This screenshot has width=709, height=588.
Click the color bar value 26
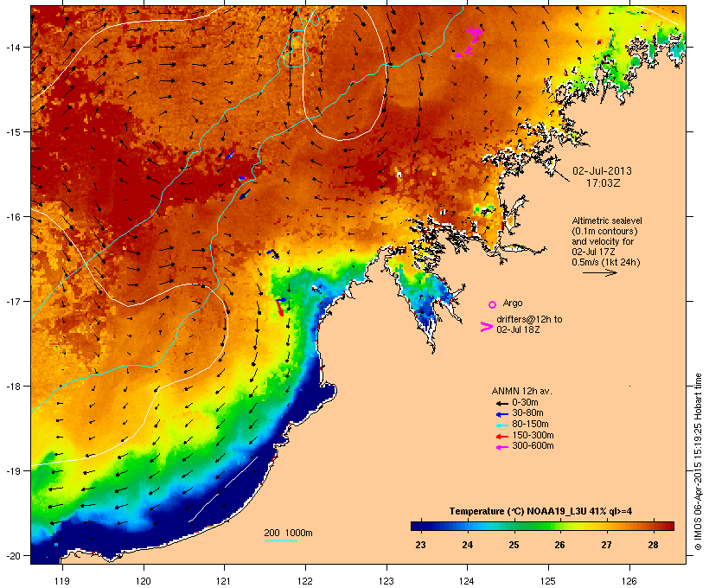pyautogui.click(x=559, y=545)
